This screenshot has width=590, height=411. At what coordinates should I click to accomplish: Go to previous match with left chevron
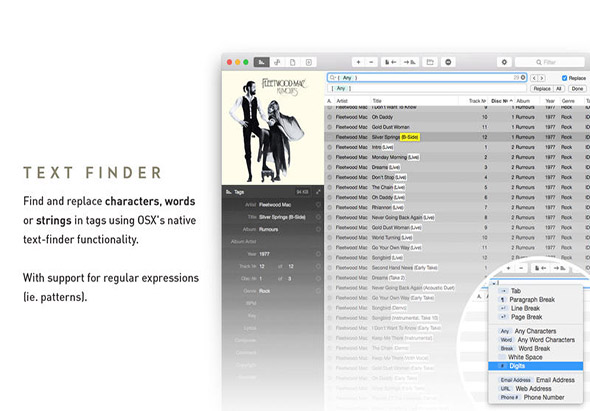(534, 78)
